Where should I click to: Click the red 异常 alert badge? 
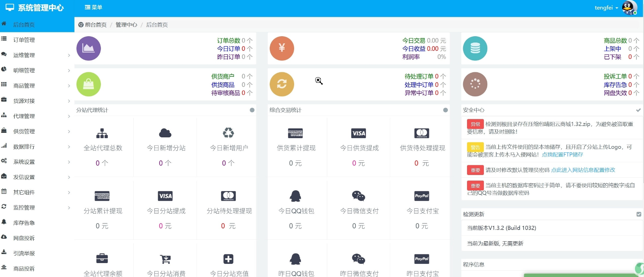pos(475,124)
